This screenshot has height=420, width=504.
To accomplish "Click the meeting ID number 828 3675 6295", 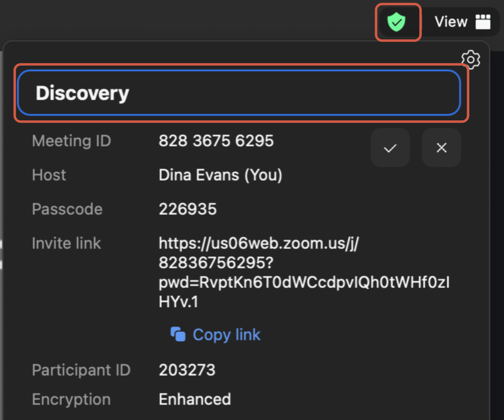I will [x=216, y=141].
